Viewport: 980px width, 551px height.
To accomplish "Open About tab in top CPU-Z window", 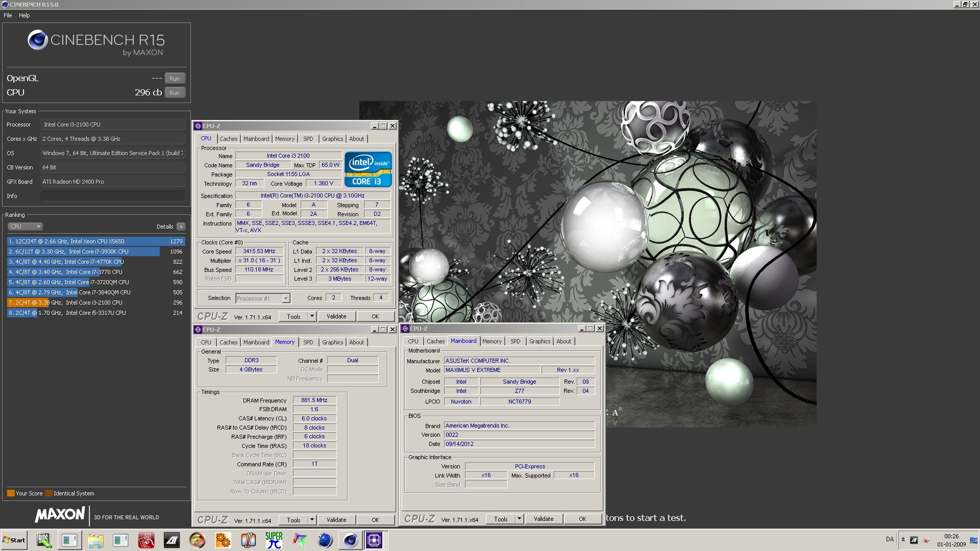I will click(x=357, y=139).
